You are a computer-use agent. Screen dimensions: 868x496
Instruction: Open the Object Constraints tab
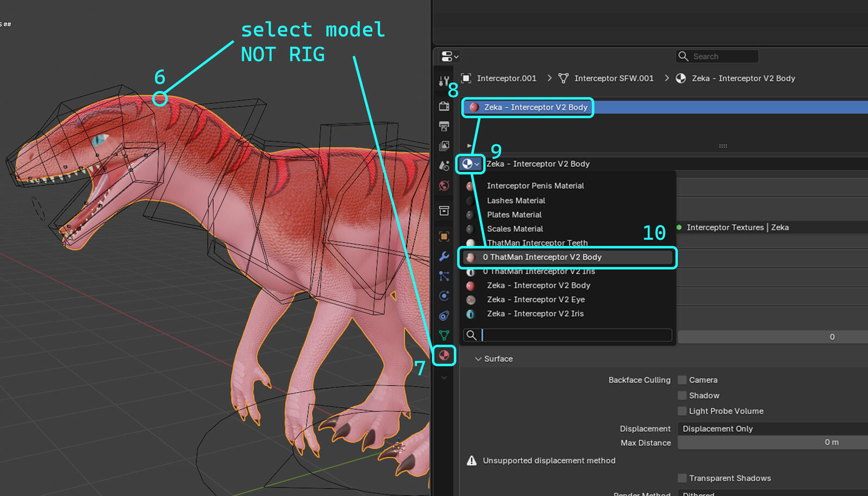444,315
